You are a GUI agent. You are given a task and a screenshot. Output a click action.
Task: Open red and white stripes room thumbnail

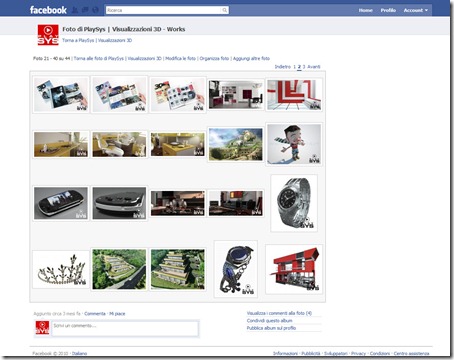coord(294,95)
